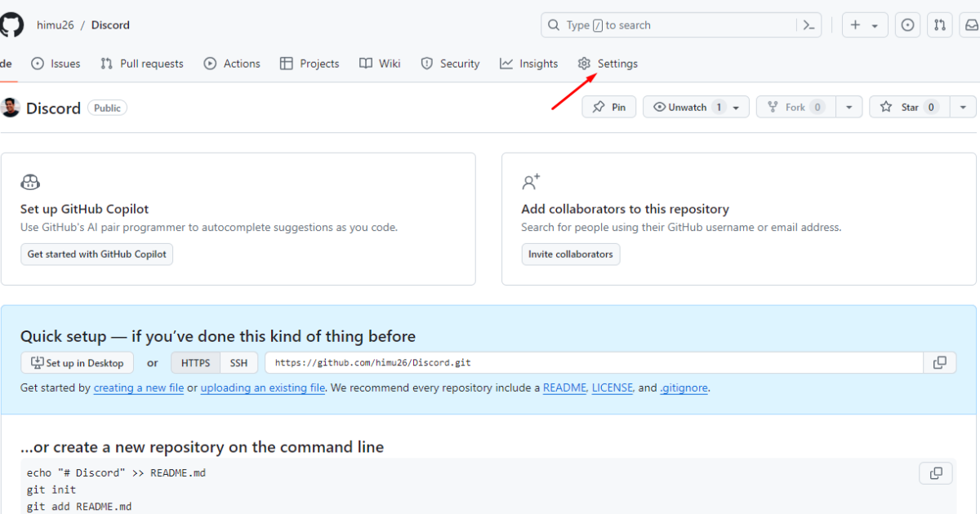980x514 pixels.
Task: Switch to the Pull requests tab
Action: tap(142, 64)
